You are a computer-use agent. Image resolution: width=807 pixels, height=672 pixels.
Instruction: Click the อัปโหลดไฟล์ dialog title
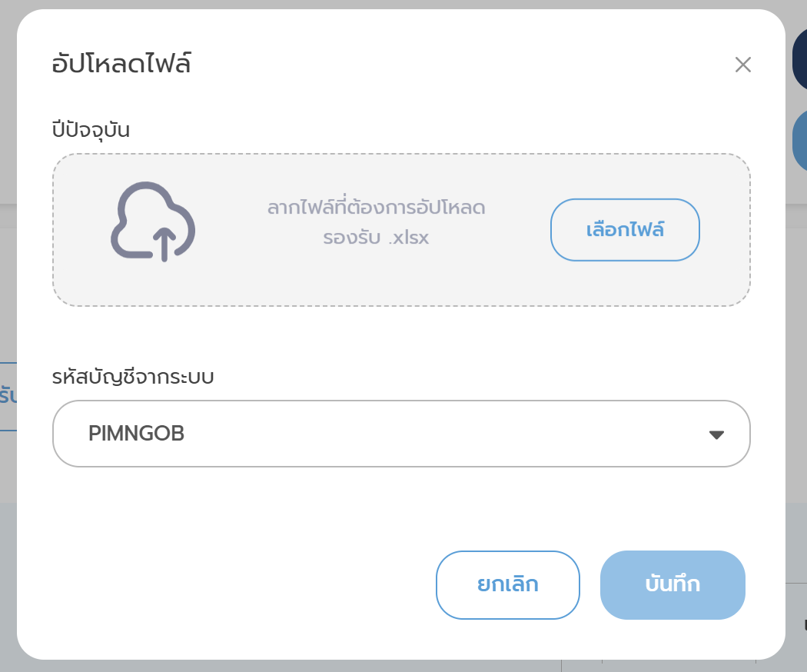[x=121, y=64]
